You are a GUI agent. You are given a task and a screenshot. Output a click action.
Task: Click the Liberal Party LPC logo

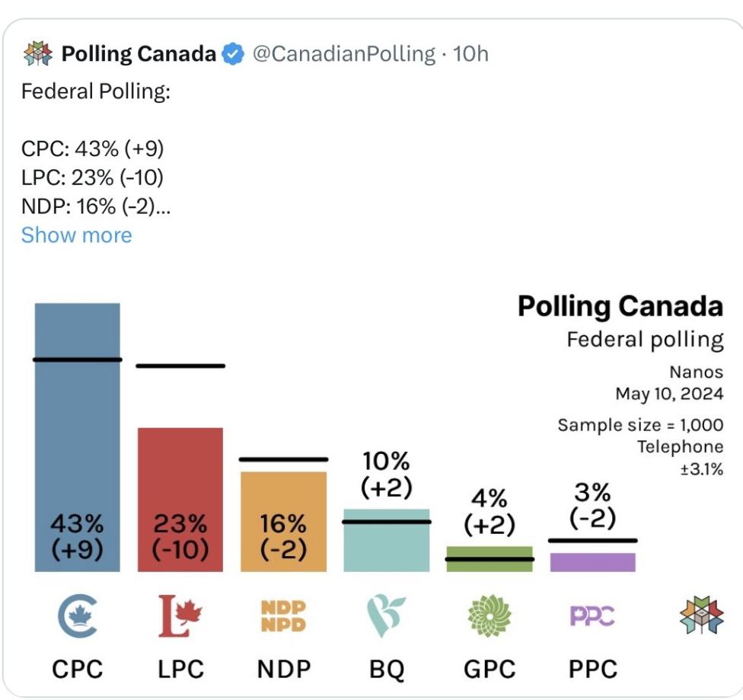point(180,615)
